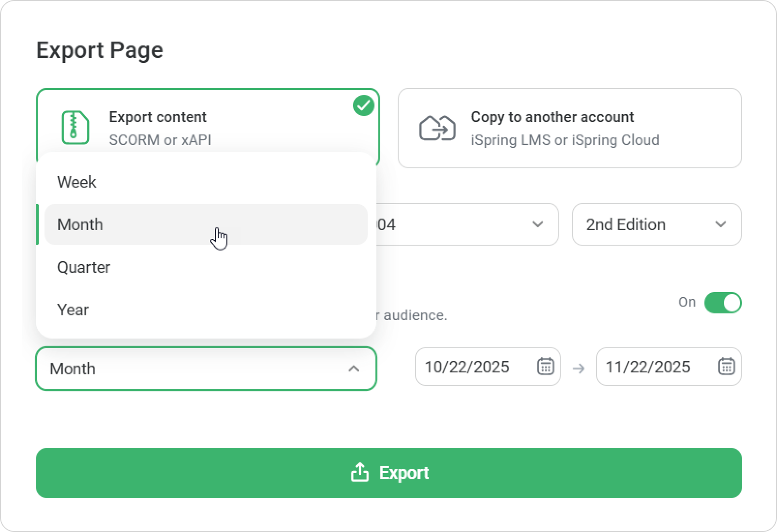Screen dimensions: 777x532
Task: Click the arrow icon between the date fields
Action: tap(578, 369)
